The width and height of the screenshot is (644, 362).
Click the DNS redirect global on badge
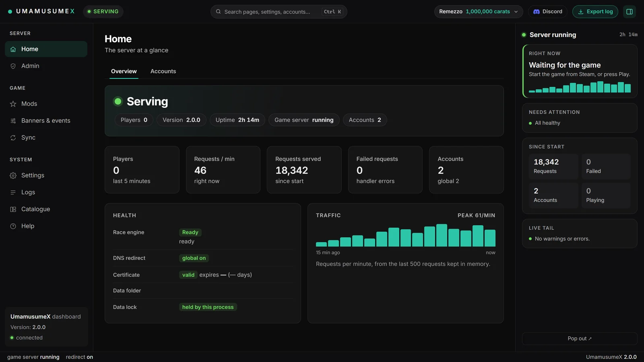[x=194, y=258]
